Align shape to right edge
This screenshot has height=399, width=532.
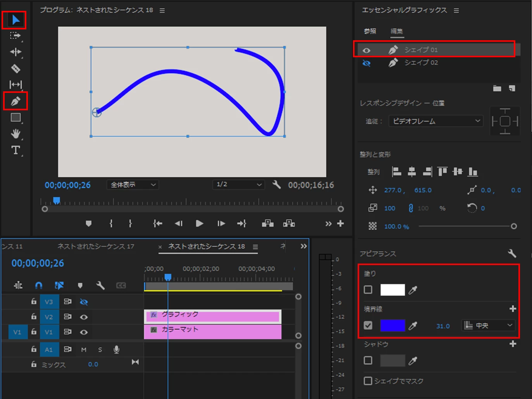click(x=427, y=171)
